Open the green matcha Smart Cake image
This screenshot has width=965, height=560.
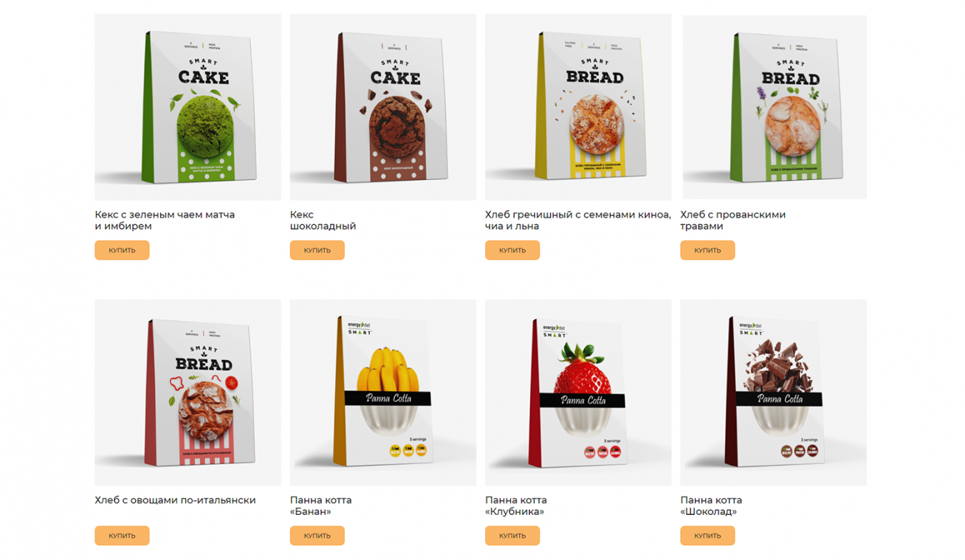[188, 107]
